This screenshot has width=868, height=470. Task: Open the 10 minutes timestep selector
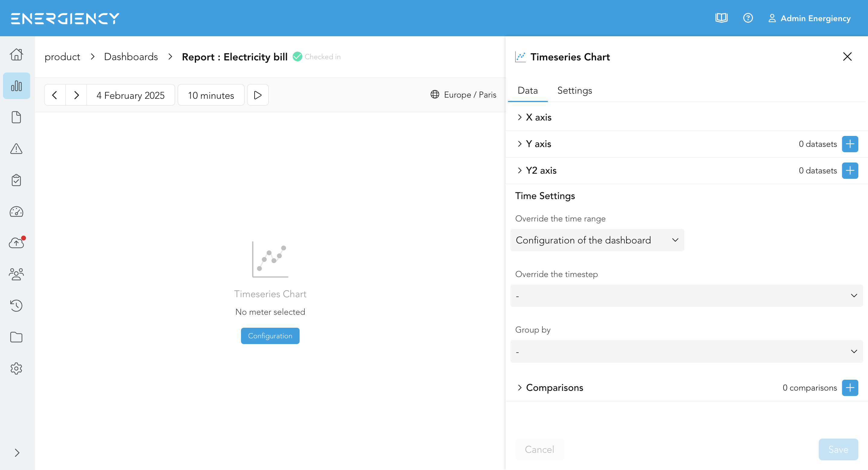(211, 95)
